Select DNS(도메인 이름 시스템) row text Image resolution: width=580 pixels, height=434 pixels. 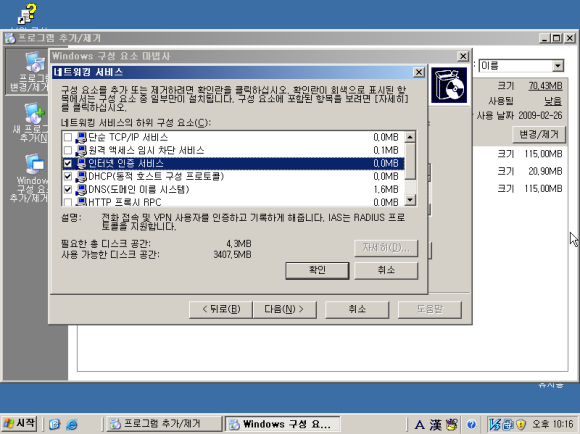[x=139, y=189]
